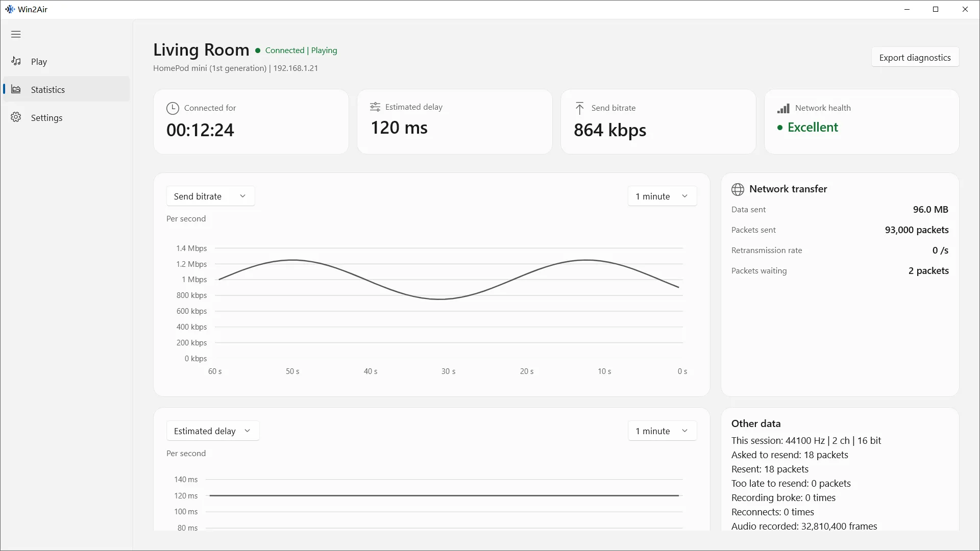
Task: Click the Connected for clock icon
Action: click(x=173, y=108)
